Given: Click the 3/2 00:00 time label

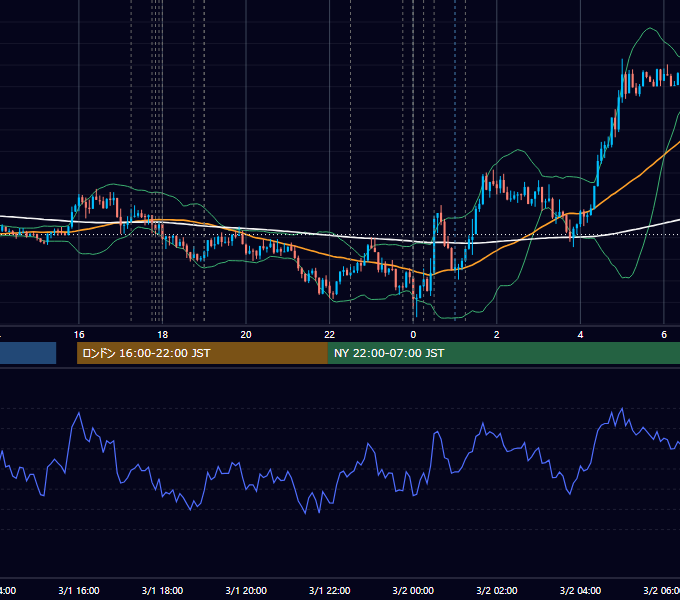Looking at the screenshot, I should [413, 590].
